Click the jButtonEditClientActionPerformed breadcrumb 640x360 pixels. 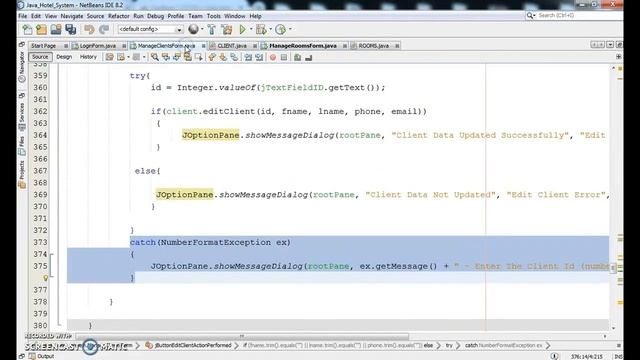pos(189,345)
